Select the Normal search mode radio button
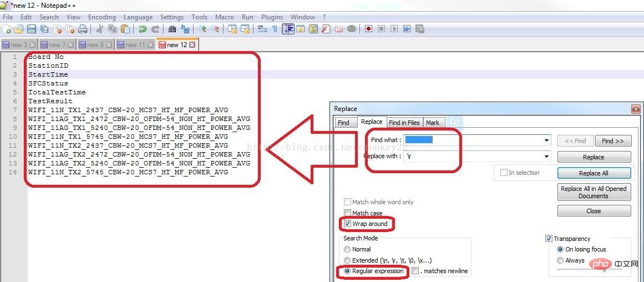This screenshot has height=282, width=644. click(x=347, y=249)
